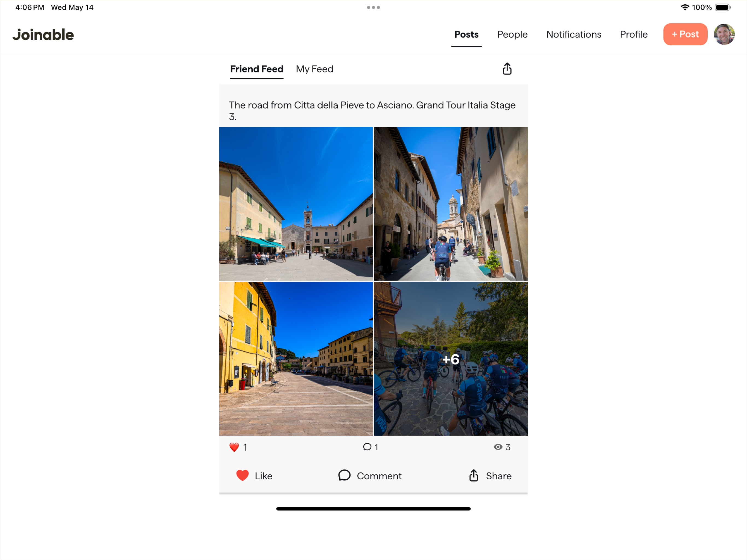Open the three-dot multitasking menu at top
Viewport: 747px width, 560px height.
pos(373,7)
